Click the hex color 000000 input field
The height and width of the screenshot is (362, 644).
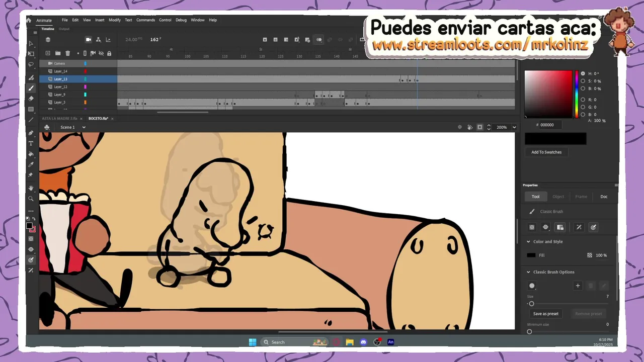549,125
